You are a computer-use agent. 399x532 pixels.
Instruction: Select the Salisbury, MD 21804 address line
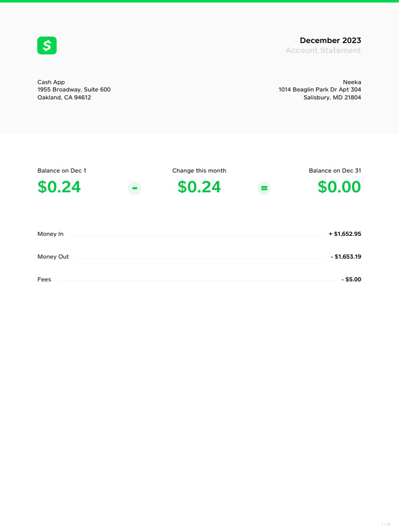click(x=332, y=98)
